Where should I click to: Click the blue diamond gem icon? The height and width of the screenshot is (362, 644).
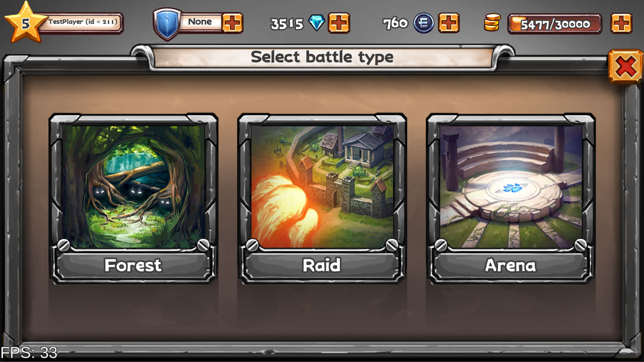(316, 23)
